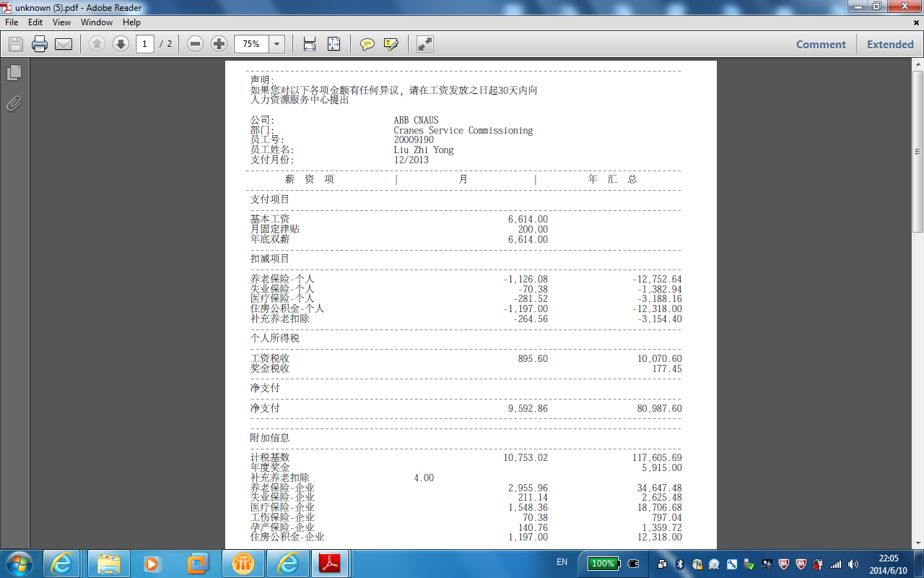Zoom in with the plus button
924x578 pixels.
[219, 44]
